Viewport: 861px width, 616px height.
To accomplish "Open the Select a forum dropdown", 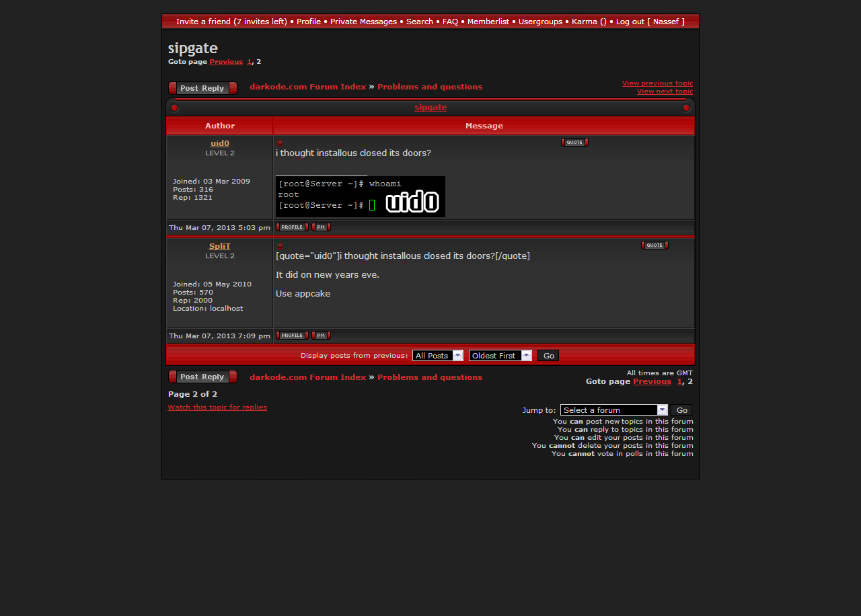I will [x=613, y=410].
